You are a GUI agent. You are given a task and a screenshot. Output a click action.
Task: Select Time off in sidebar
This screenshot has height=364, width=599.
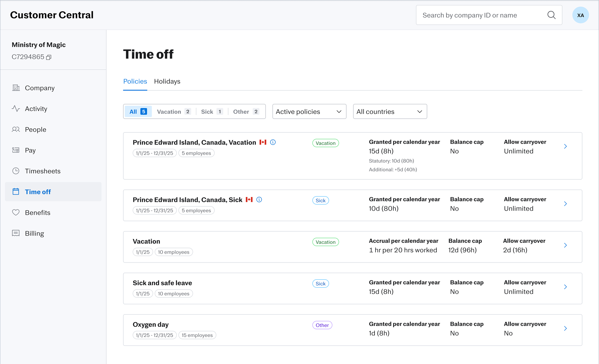53,192
